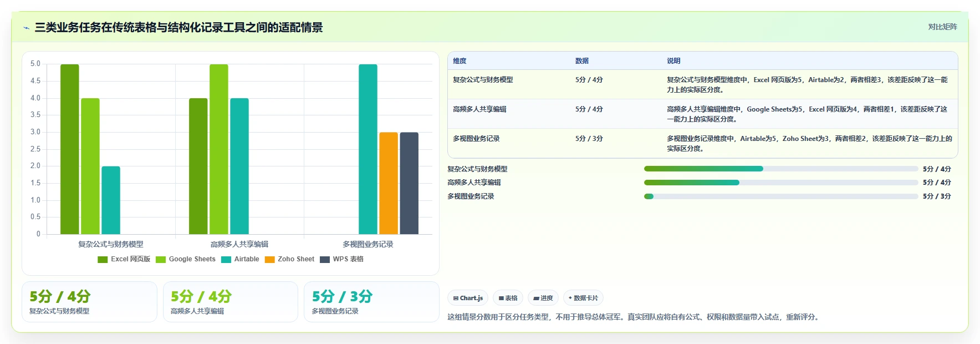980x344 pixels.
Task: Click the 高频多人共享编辑 x-axis label
Action: [239, 244]
